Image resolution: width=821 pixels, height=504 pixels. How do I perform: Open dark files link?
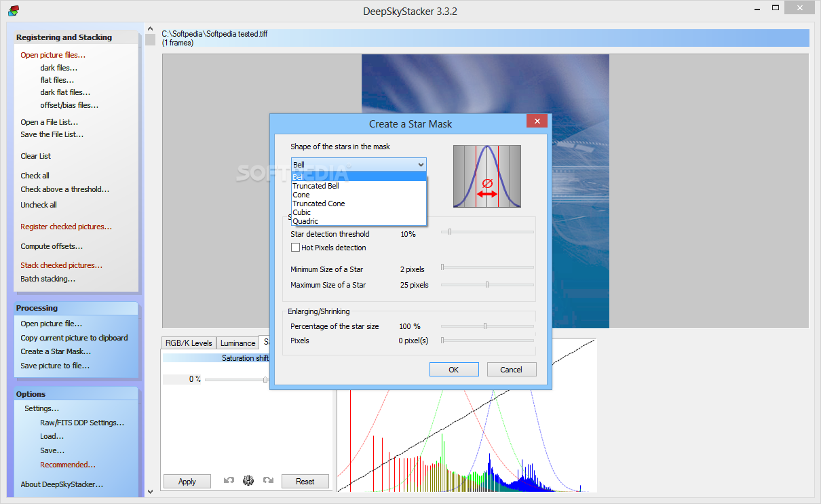(x=58, y=68)
